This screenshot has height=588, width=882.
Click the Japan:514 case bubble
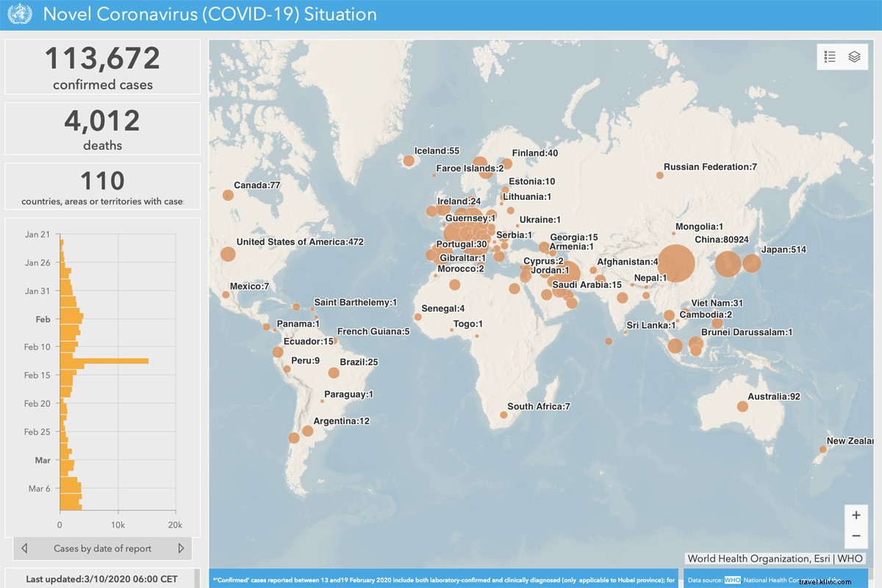tap(751, 263)
